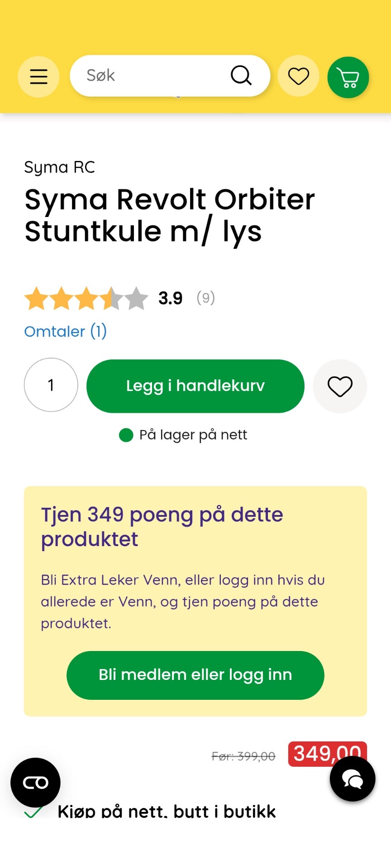Click Bli medlem eller logg inn
Image resolution: width=391 pixels, height=868 pixels.
(195, 675)
